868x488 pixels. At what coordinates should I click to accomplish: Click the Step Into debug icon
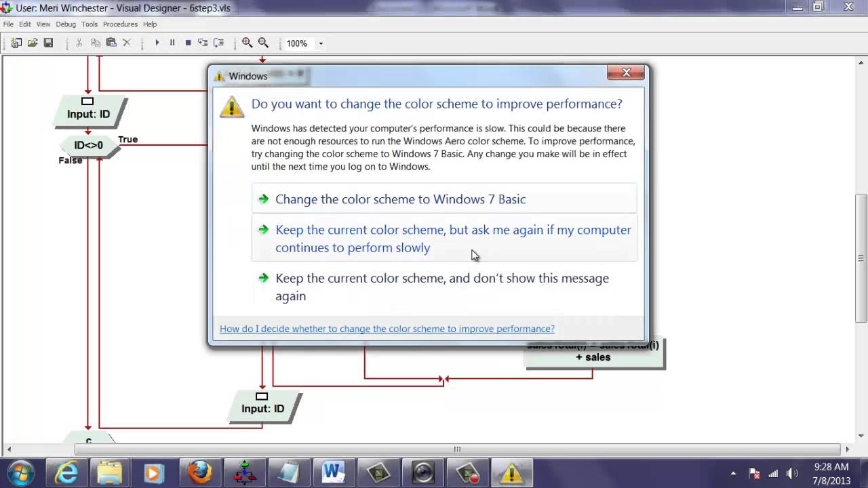coord(203,43)
